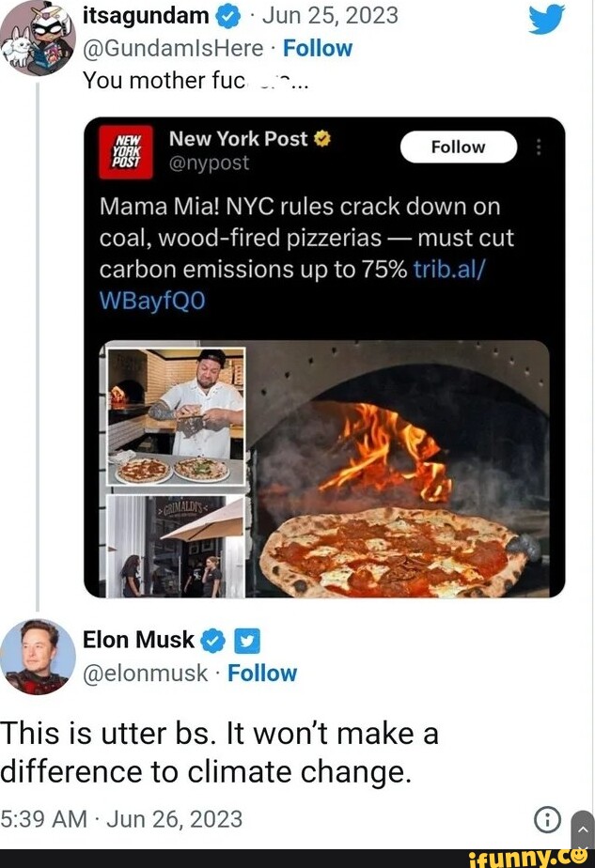Open the pizza chef photo thumbnail

tap(175, 415)
